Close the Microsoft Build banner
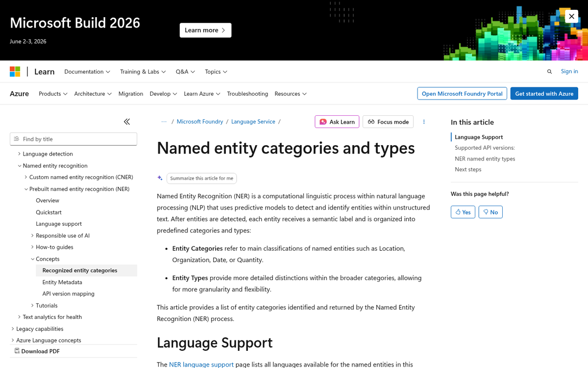 [x=571, y=16]
